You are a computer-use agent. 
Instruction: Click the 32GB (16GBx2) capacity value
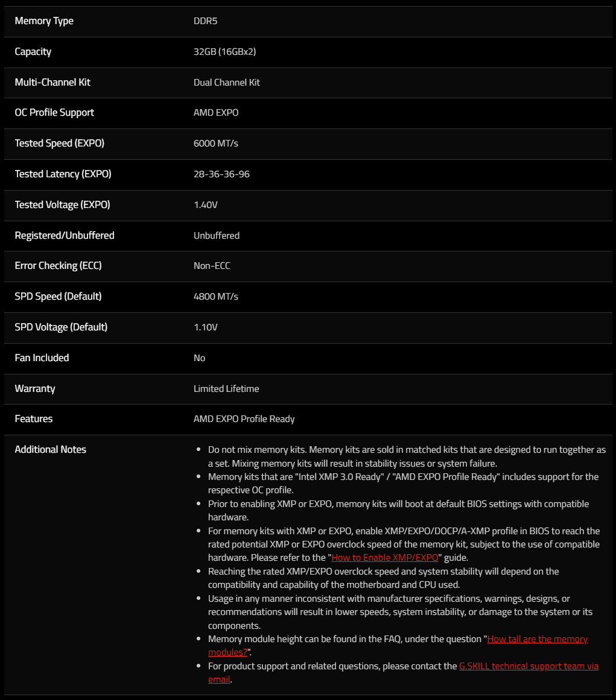point(224,52)
